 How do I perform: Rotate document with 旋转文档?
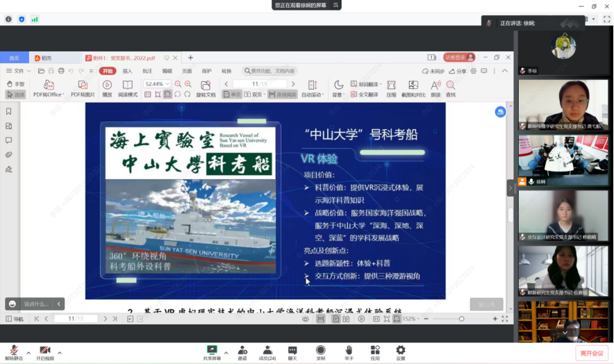coord(206,88)
